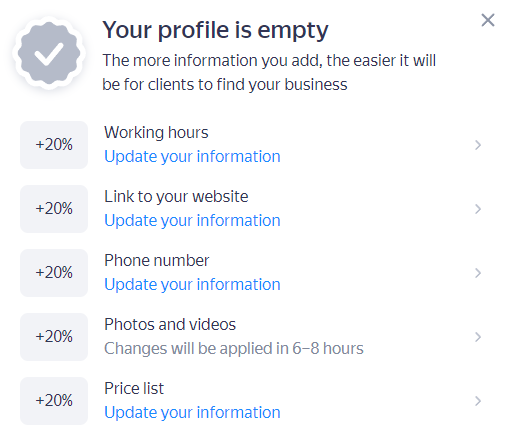Click the +20% badge for Photos and videos
The image size is (511, 442).
pyautogui.click(x=54, y=337)
